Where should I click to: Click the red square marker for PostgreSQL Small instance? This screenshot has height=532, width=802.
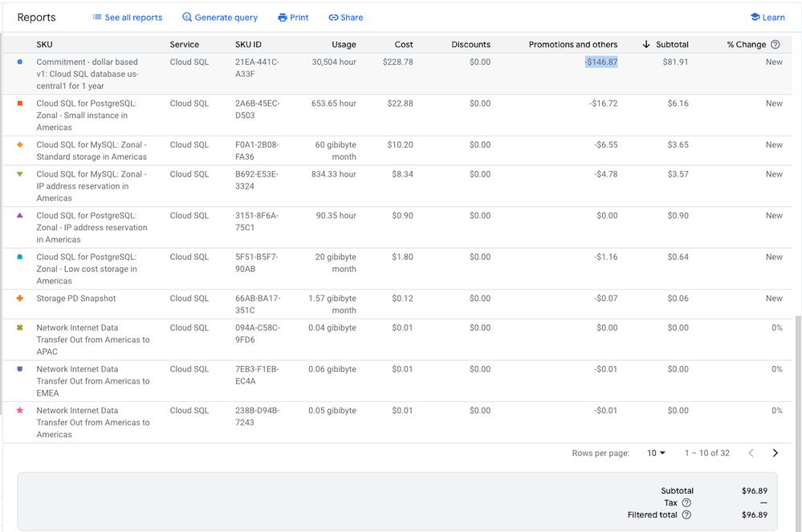tap(20, 104)
